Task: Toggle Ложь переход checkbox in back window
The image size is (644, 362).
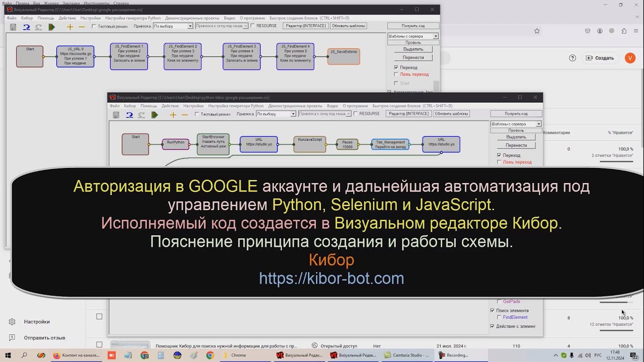Action: pyautogui.click(x=396, y=74)
